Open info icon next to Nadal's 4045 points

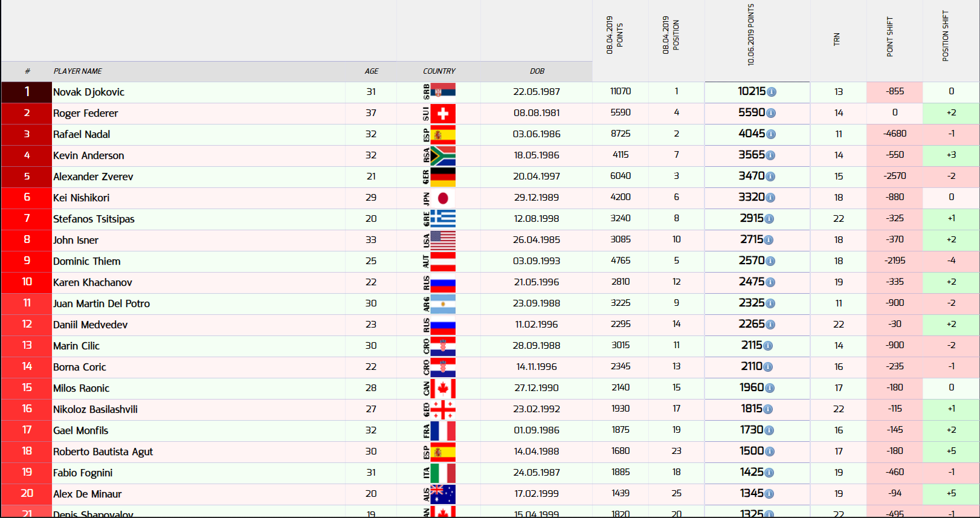771,134
